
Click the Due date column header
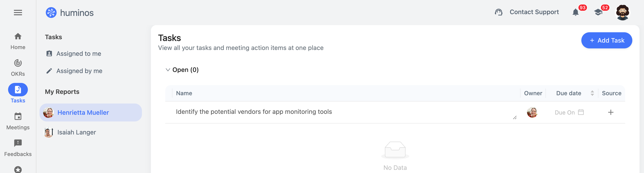coord(569,93)
